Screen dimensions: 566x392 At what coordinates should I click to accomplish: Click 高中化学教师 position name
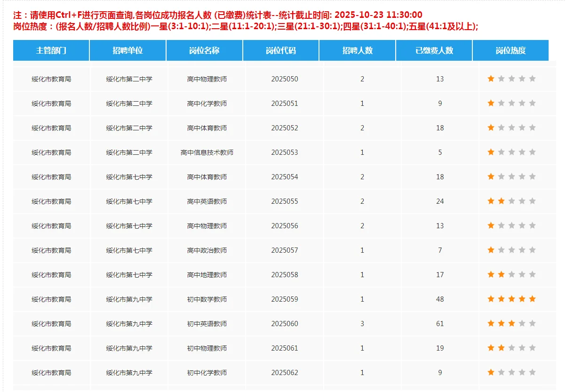(207, 104)
